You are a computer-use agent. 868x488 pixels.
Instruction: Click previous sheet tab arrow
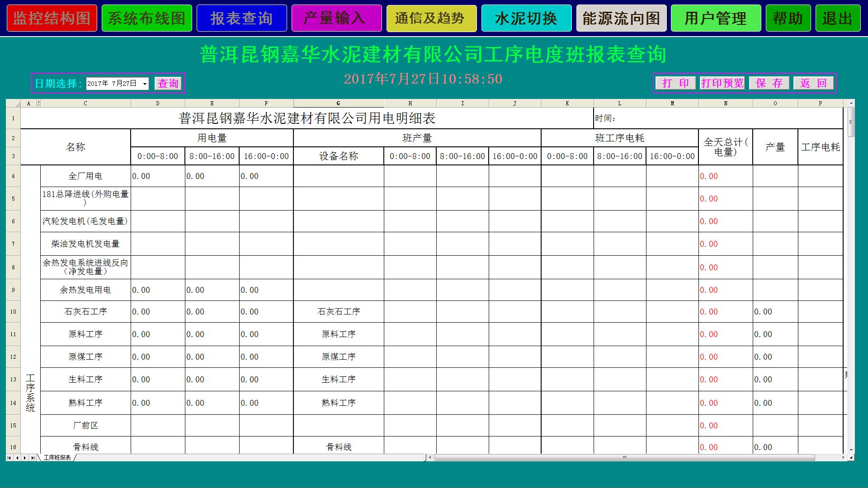(x=17, y=458)
